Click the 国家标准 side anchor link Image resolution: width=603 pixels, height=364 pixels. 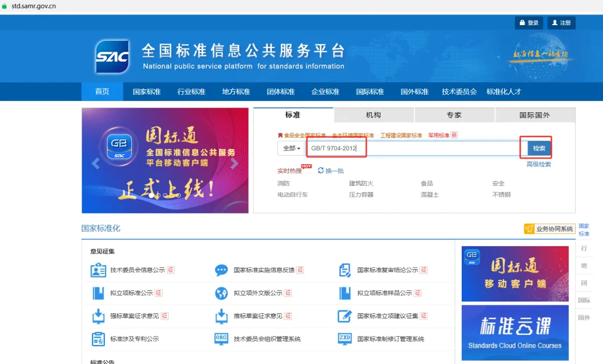pos(584,230)
